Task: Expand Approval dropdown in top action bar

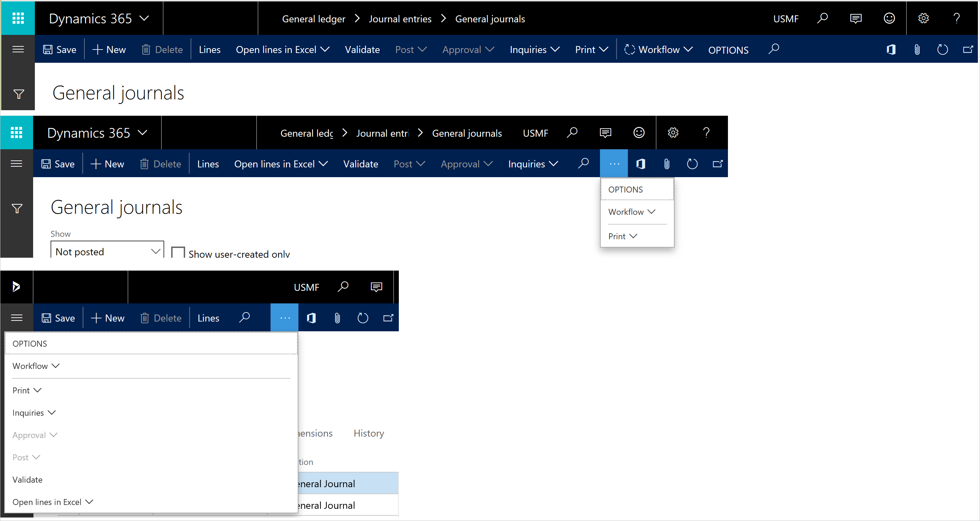Action: click(468, 50)
